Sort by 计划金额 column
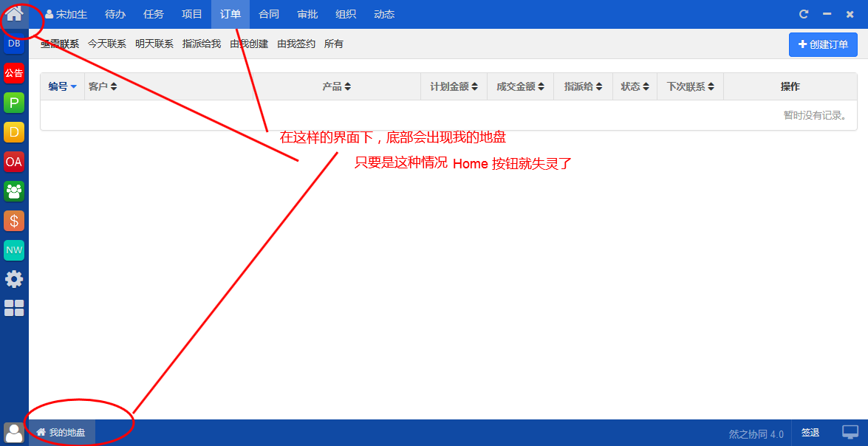868x446 pixels. coord(454,86)
